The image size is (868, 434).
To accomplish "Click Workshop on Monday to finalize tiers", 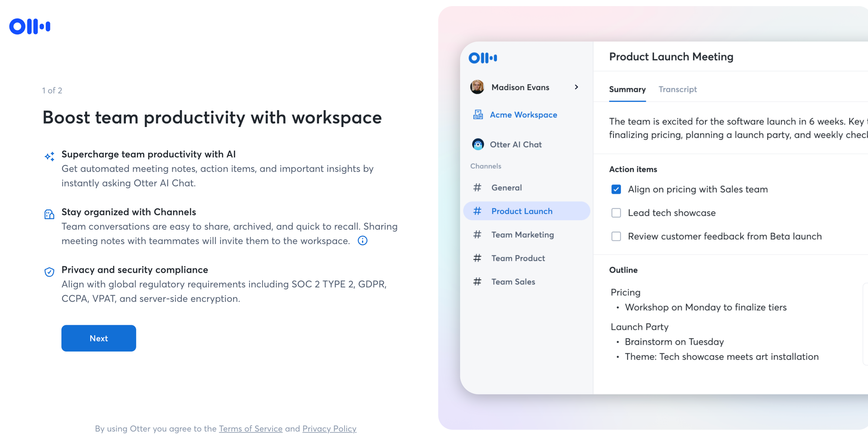I will pyautogui.click(x=706, y=307).
